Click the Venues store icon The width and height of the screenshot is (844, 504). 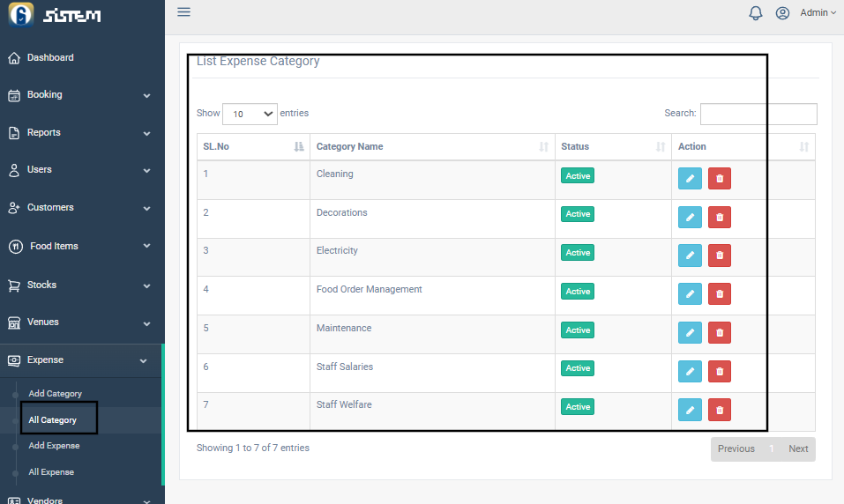coord(14,322)
